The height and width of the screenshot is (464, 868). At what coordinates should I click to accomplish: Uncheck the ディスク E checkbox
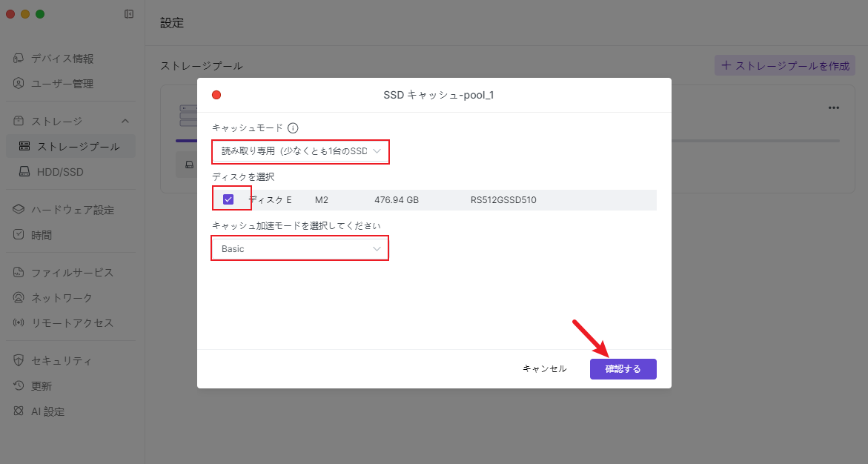tap(228, 199)
